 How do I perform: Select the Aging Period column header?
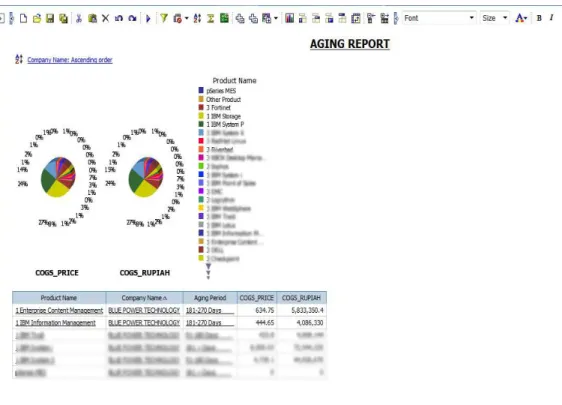point(210,298)
